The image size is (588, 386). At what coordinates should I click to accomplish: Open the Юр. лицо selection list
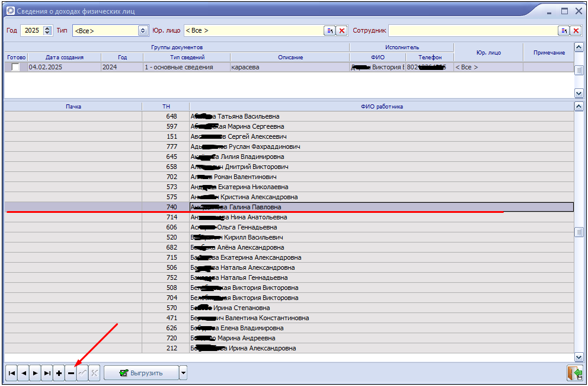pyautogui.click(x=330, y=30)
